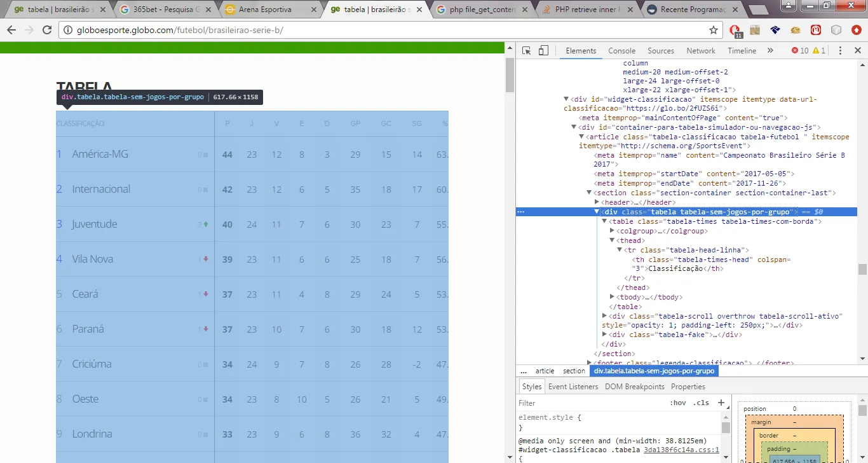Viewport: 868px width, 463px height.
Task: Click the cookie extension icon
Action: click(795, 30)
